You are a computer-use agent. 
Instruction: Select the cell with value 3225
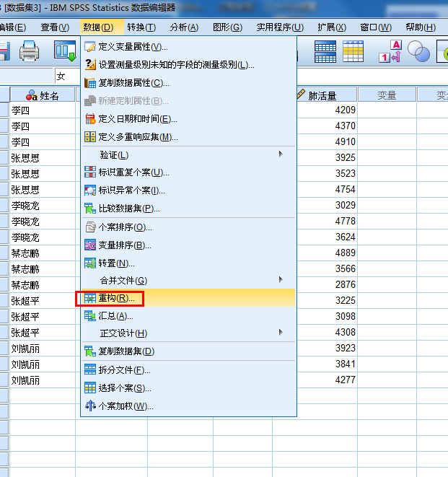coord(327,300)
